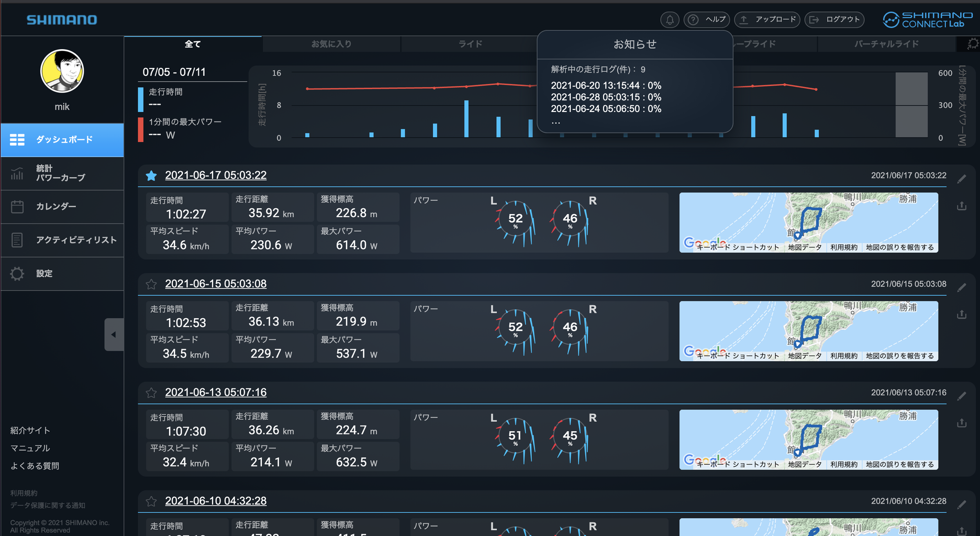Open カレンダー in the sidebar

point(62,207)
